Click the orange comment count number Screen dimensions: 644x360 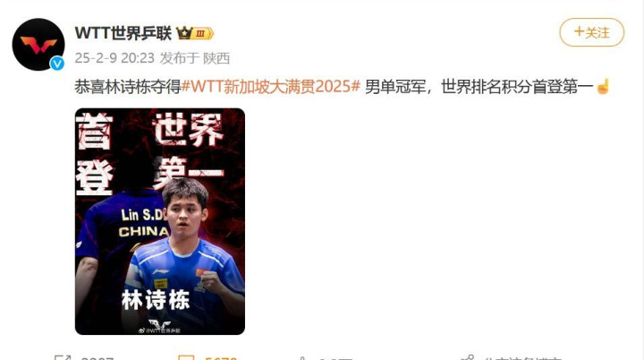coord(221,357)
